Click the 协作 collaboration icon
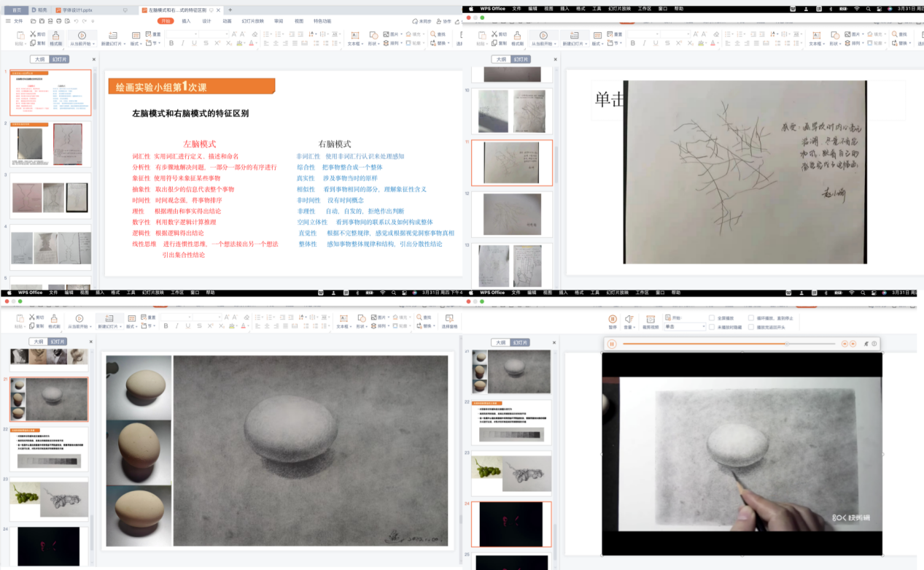This screenshot has height=570, width=924. coord(442,21)
